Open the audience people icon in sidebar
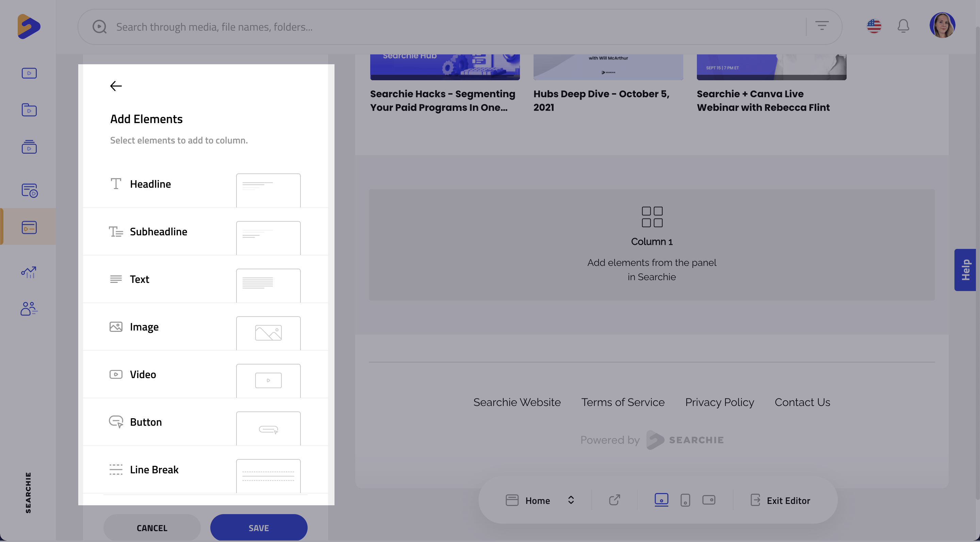The height and width of the screenshot is (542, 980). click(29, 309)
